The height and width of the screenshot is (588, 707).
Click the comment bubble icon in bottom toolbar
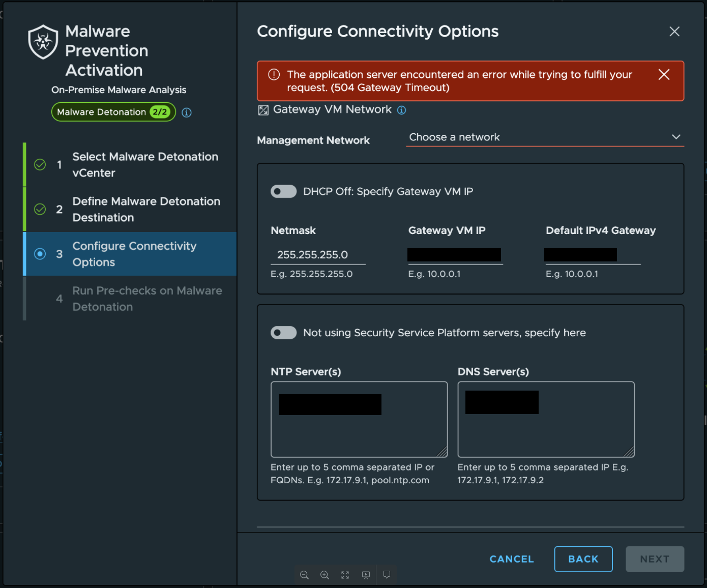[x=387, y=574]
